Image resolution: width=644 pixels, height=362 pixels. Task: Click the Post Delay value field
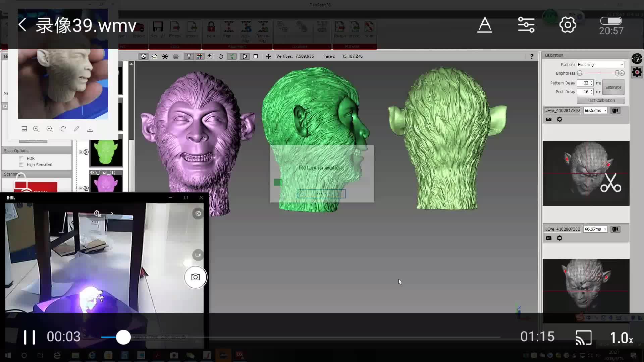pyautogui.click(x=585, y=92)
